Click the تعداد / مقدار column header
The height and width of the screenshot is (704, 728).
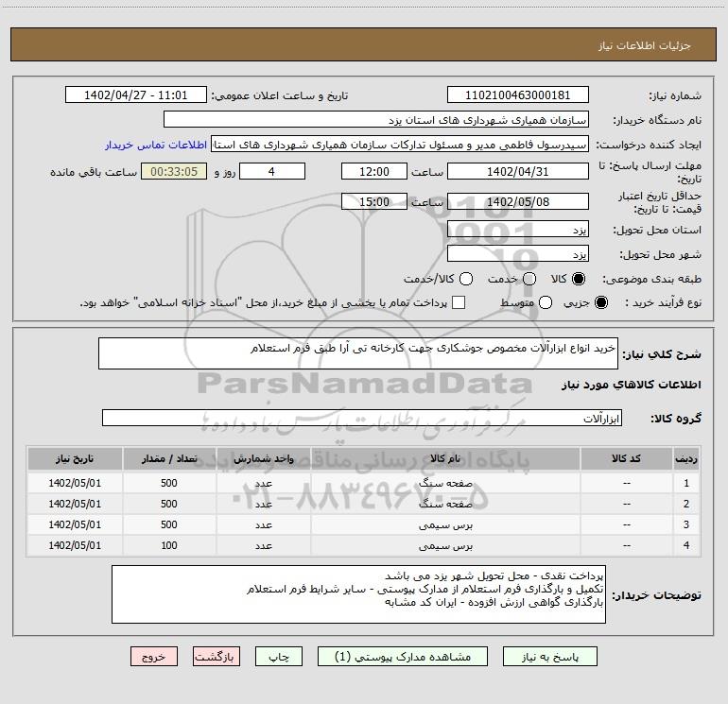tap(169, 458)
